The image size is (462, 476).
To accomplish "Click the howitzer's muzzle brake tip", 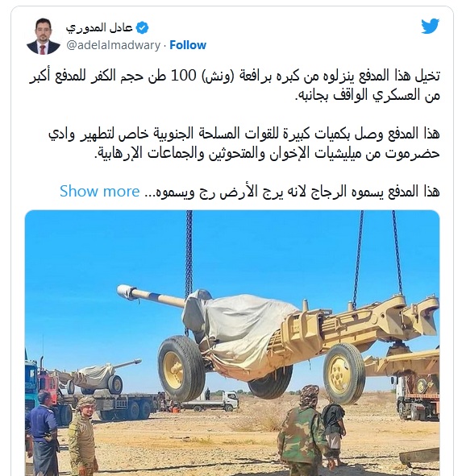I will click(125, 291).
